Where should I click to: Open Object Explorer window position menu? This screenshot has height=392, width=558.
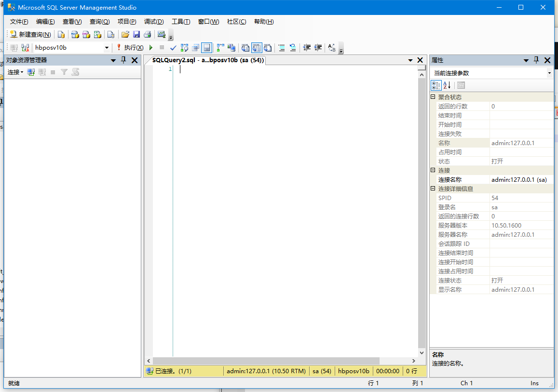[113, 60]
